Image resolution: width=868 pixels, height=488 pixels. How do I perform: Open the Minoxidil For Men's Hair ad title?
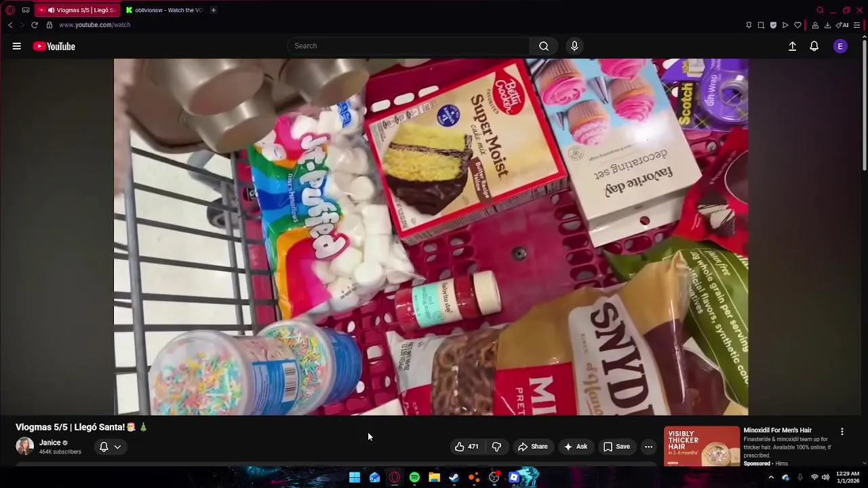777,430
